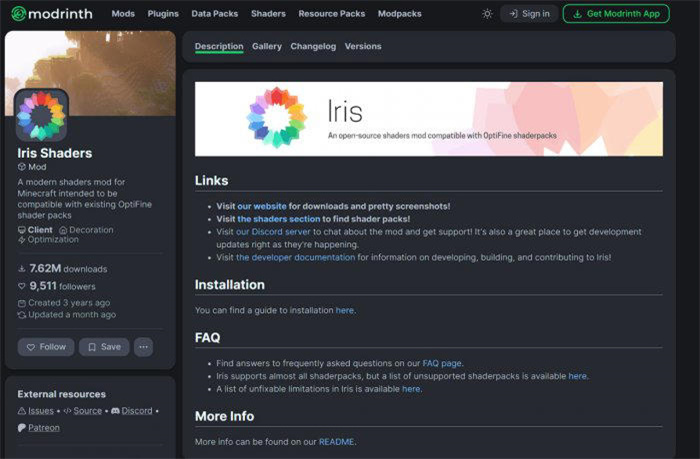Click the Decoration category tag

click(x=86, y=230)
